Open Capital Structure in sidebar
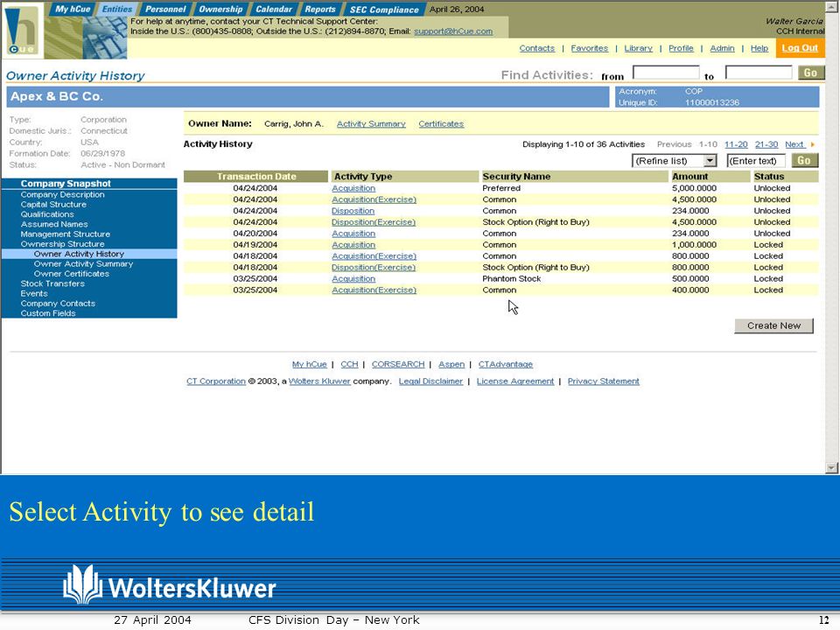 53,205
